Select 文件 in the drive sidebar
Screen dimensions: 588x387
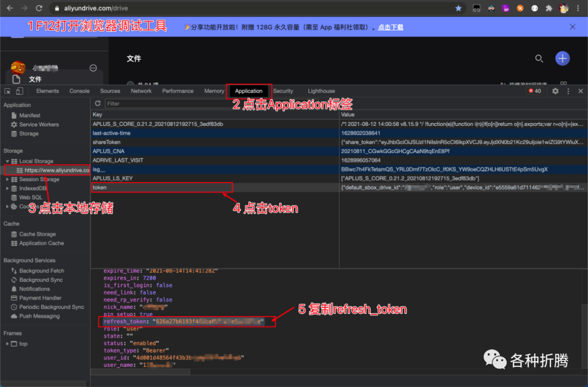coord(35,79)
